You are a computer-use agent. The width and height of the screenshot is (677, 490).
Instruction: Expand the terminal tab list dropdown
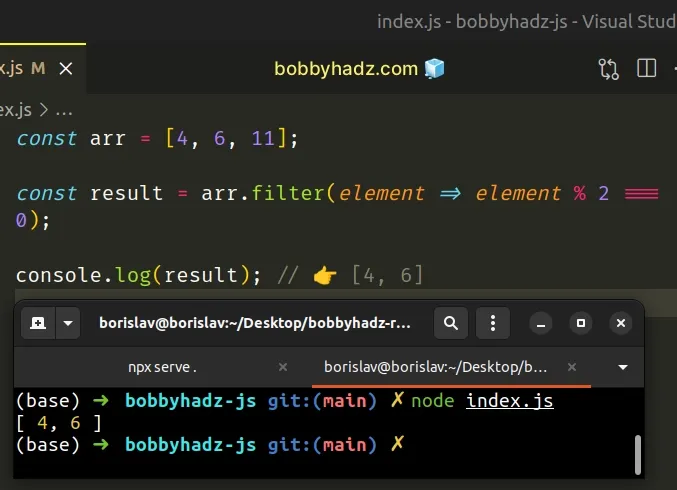pos(623,367)
